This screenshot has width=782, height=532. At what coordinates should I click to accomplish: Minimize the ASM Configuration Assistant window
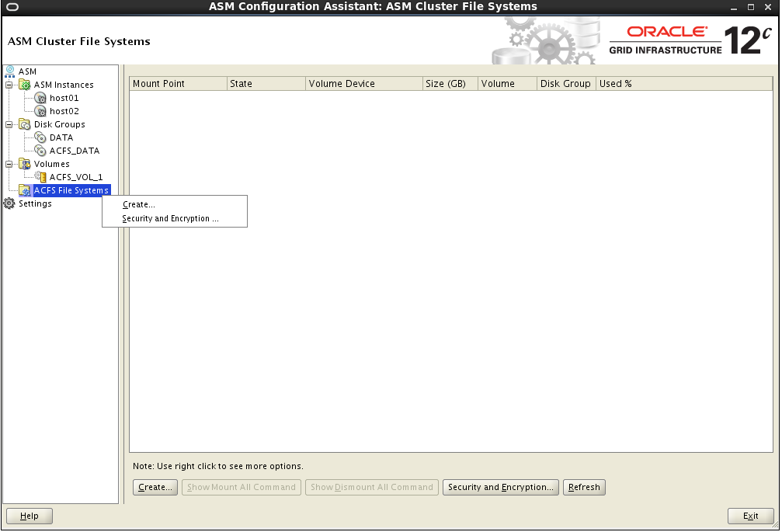(734, 8)
